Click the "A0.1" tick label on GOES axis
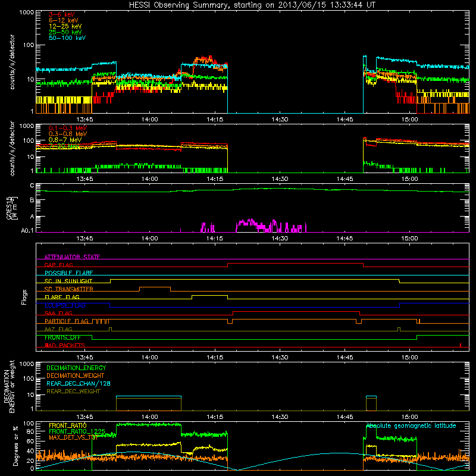Image resolution: width=476 pixels, height=476 pixels. click(x=27, y=231)
